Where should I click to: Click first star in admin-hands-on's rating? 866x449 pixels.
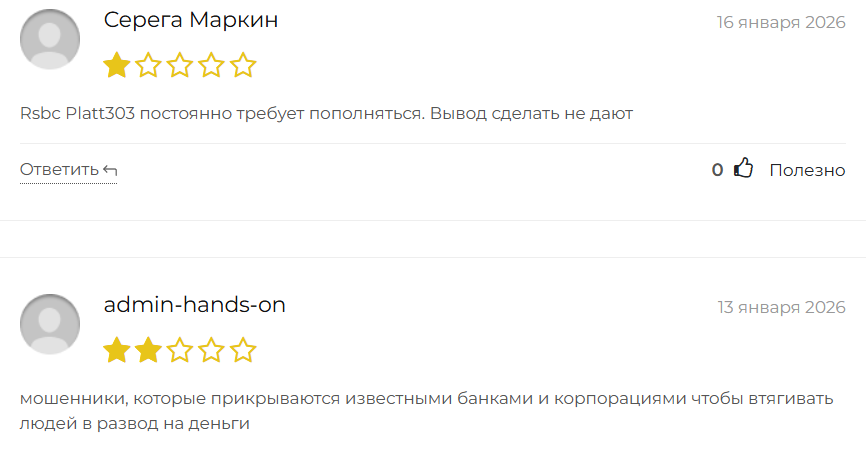point(117,351)
